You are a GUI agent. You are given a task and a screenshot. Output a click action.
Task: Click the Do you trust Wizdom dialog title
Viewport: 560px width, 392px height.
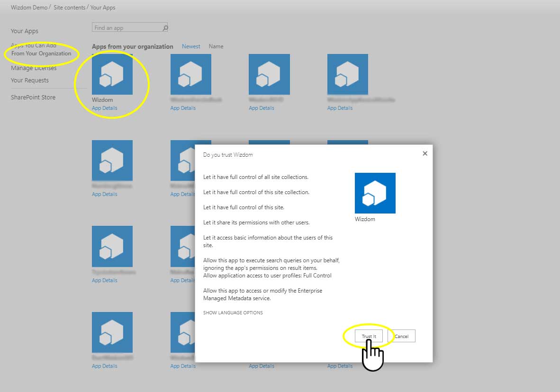coord(228,155)
